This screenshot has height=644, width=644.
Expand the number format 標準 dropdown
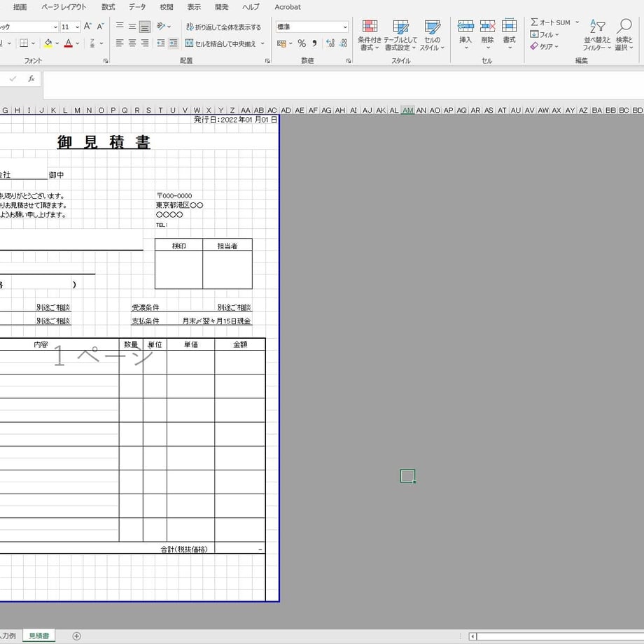(x=345, y=27)
